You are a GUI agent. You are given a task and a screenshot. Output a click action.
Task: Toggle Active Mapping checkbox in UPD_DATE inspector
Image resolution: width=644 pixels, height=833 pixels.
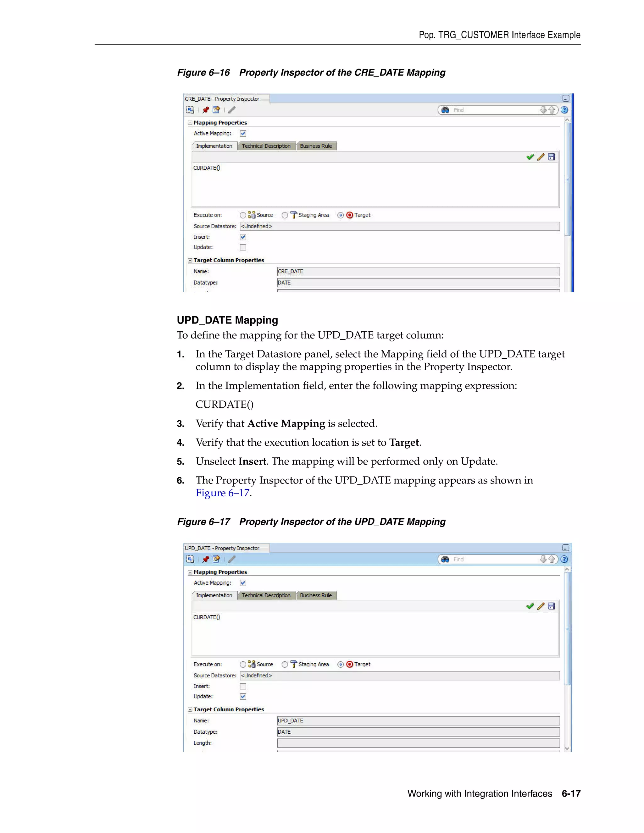(243, 583)
